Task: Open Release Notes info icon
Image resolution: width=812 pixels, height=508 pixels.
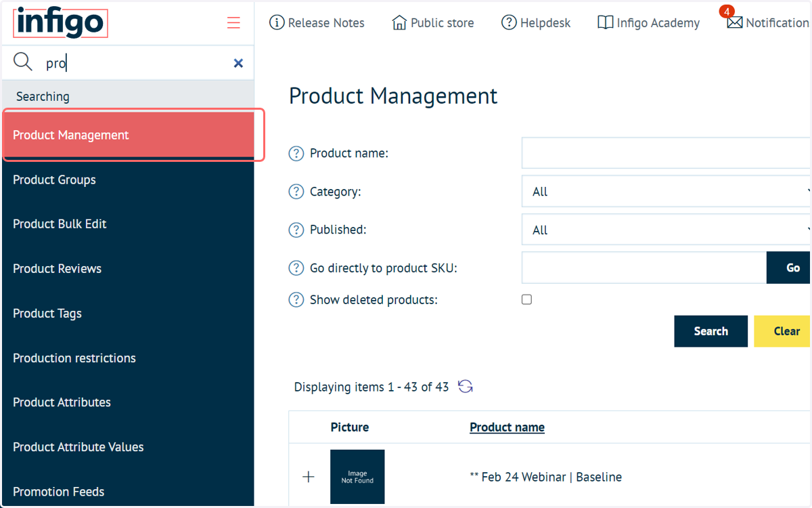Action: [x=277, y=22]
